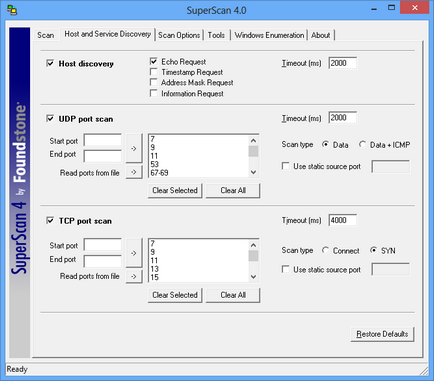Open the About tab

click(x=321, y=35)
